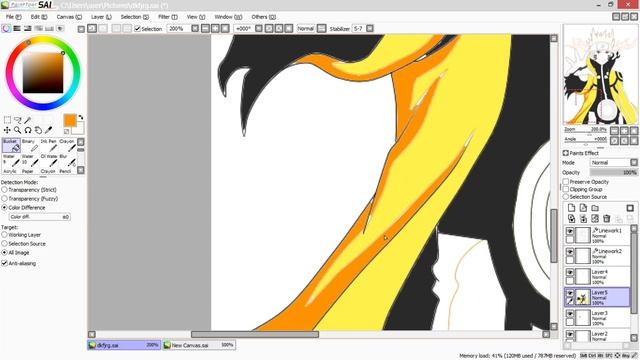Hide the Layer3 layer
The image size is (640, 360).
click(570, 313)
